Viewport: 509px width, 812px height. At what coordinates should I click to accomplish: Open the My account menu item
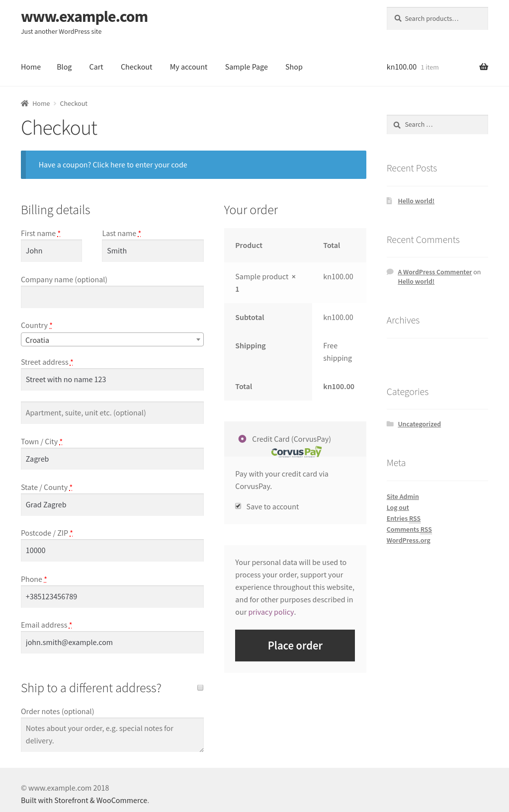pyautogui.click(x=188, y=67)
